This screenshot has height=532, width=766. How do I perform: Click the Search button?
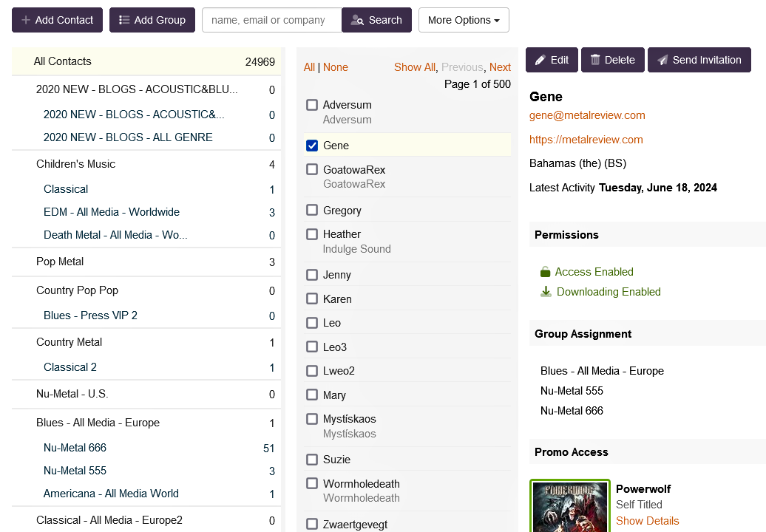point(376,20)
